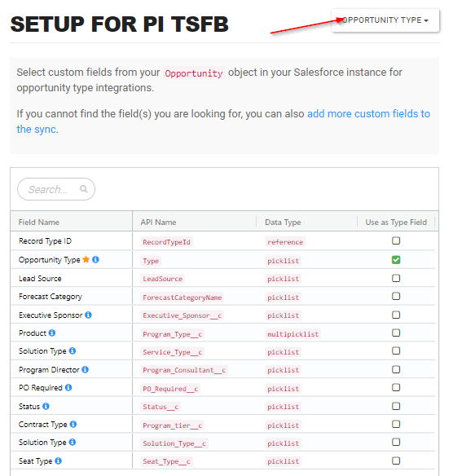Click the search magnifier icon
This screenshot has width=449, height=476.
click(83, 189)
